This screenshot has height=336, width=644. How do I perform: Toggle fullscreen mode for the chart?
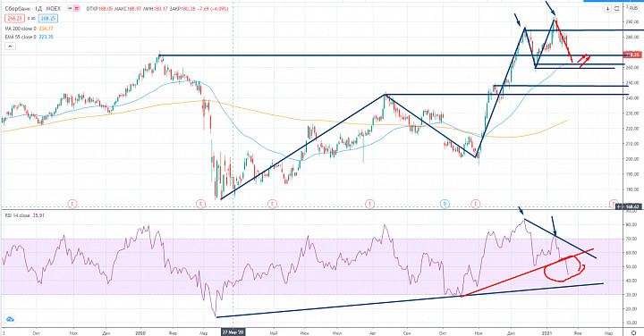click(617, 9)
